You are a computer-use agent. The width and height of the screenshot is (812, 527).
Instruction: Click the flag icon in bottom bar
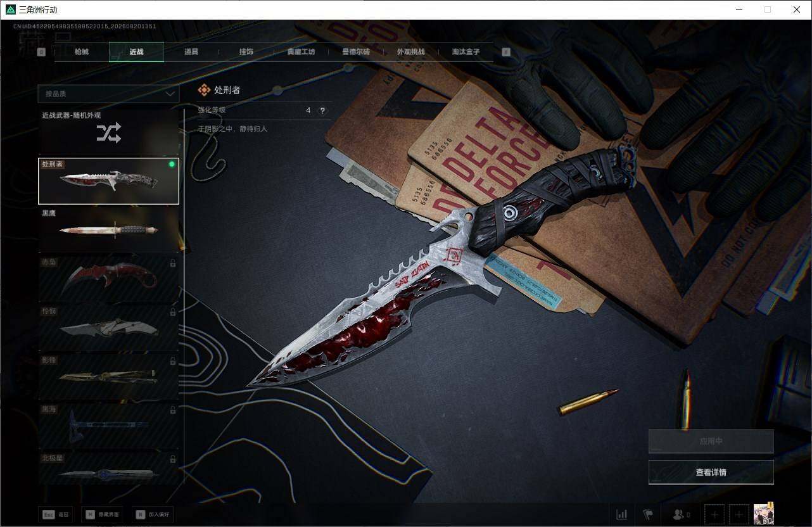(648, 514)
